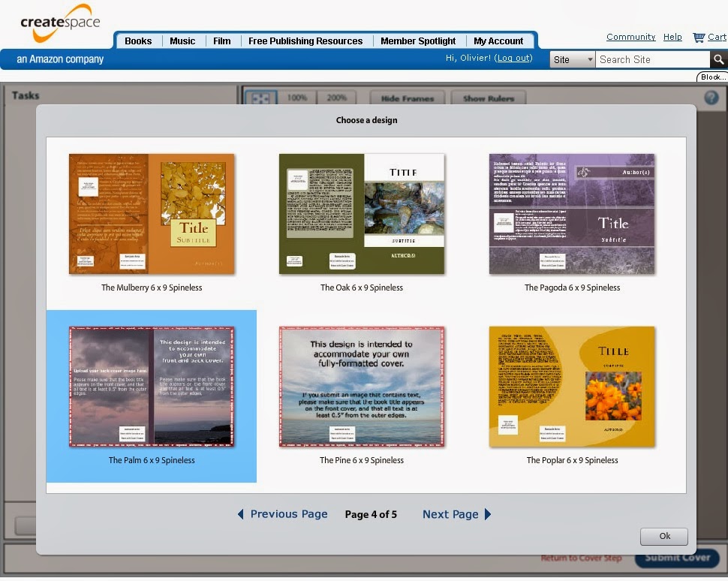Image resolution: width=728 pixels, height=581 pixels.
Task: Click the Show Rulers button
Action: click(489, 98)
